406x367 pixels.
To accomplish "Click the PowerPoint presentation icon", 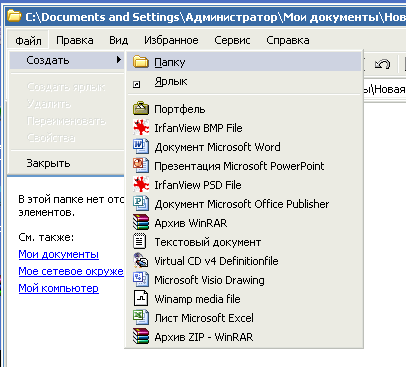I will tap(141, 166).
